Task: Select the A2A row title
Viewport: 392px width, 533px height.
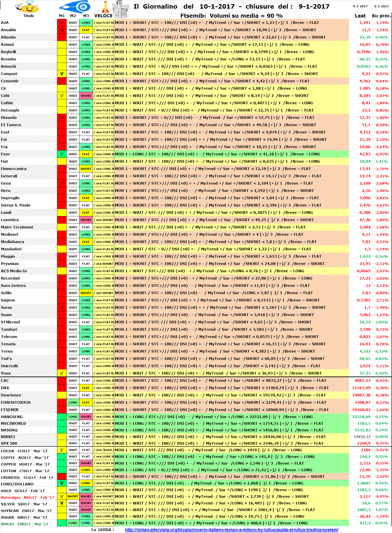Action: (5, 23)
